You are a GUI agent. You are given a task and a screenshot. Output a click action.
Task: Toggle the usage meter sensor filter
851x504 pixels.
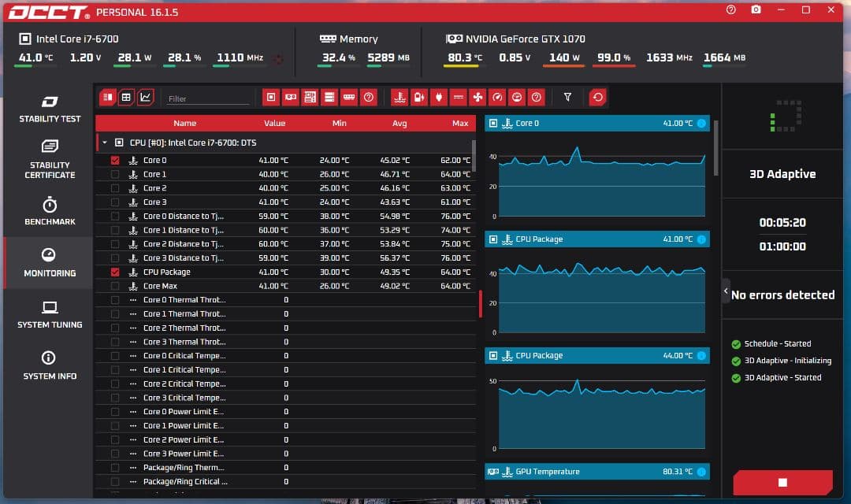tap(517, 97)
